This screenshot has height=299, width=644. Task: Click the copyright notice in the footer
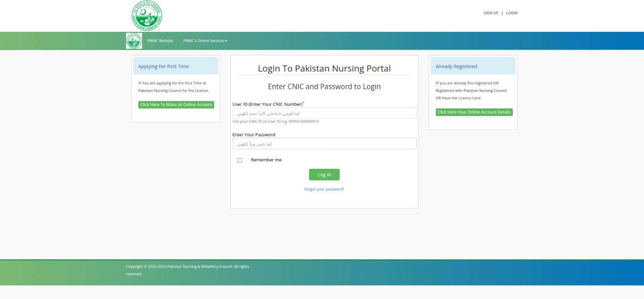point(188,270)
